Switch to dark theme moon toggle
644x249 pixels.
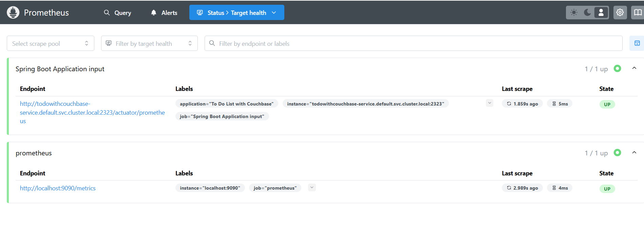[587, 13]
